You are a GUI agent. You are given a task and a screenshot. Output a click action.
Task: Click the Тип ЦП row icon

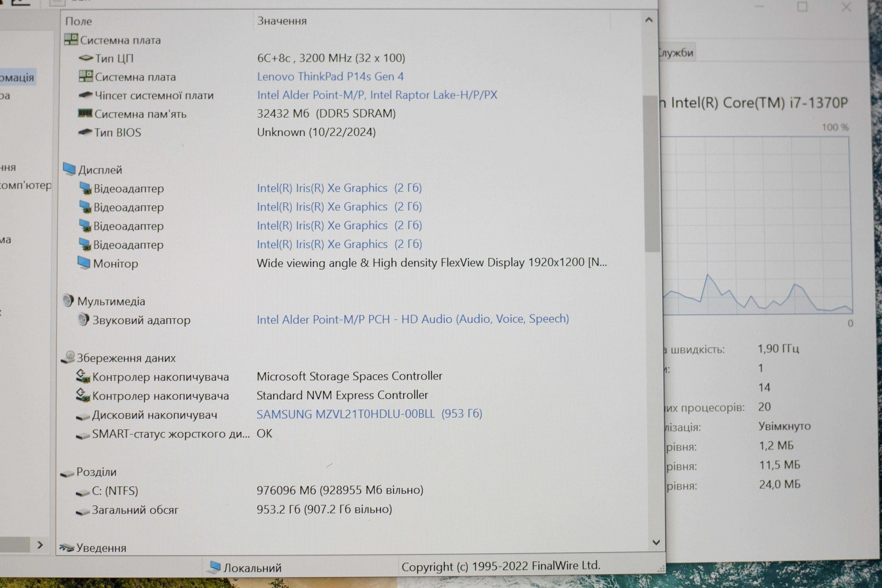tap(86, 58)
